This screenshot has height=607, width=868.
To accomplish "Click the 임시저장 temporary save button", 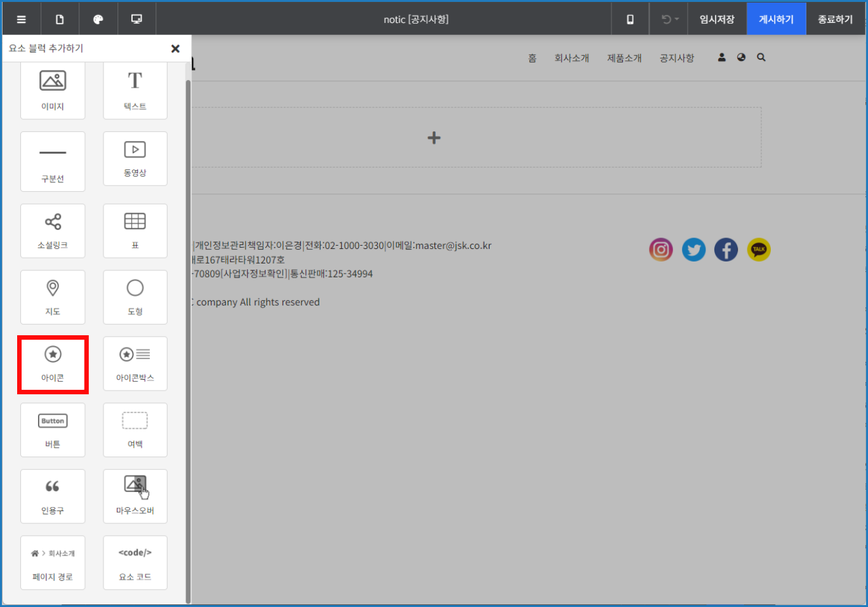I will (x=717, y=19).
